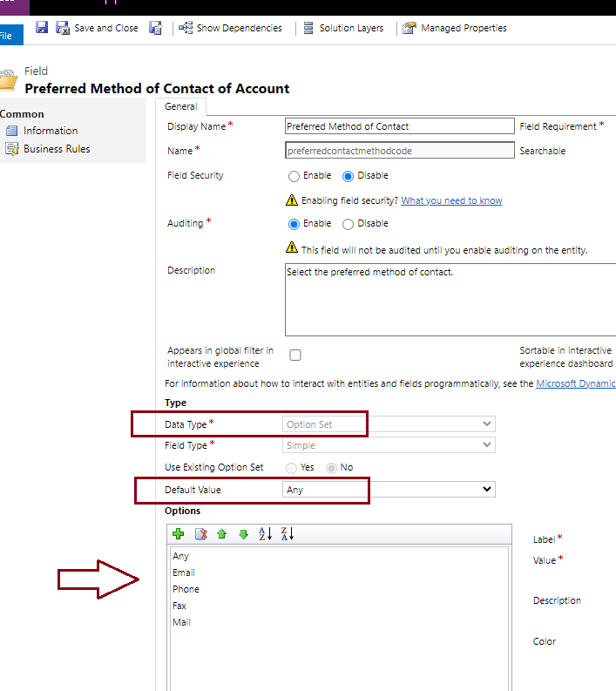Check Appears in global filter checkbox
This screenshot has height=691, width=616.
point(295,355)
